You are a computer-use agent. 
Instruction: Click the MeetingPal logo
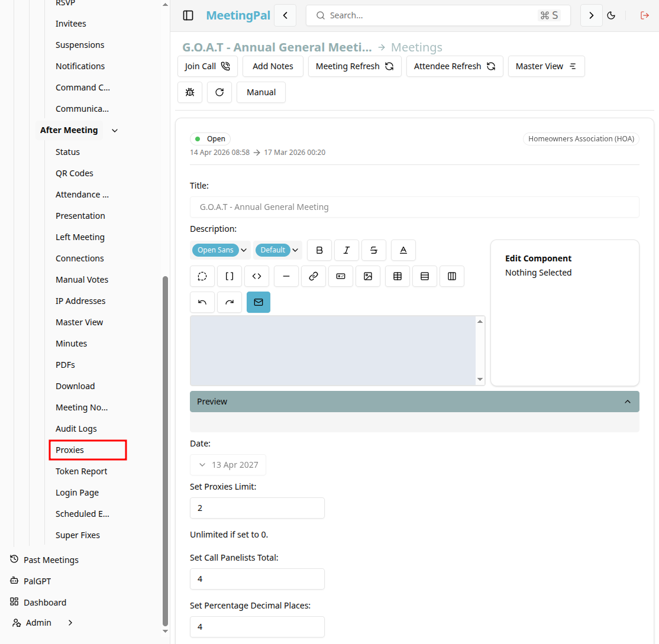pyautogui.click(x=238, y=15)
